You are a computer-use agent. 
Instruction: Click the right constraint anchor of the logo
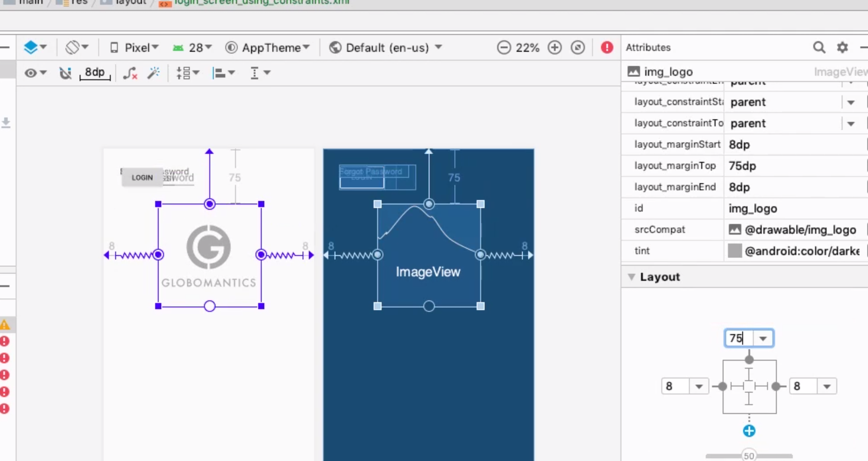pos(261,254)
